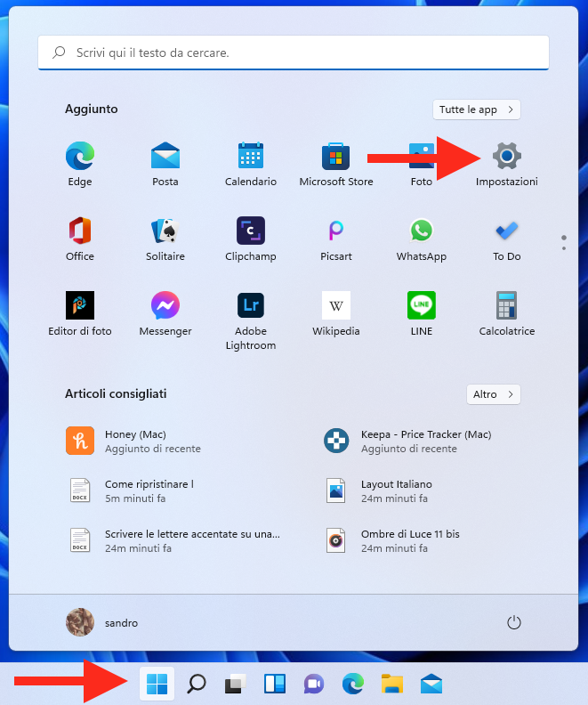
Task: Open the Foto app
Action: click(x=422, y=164)
